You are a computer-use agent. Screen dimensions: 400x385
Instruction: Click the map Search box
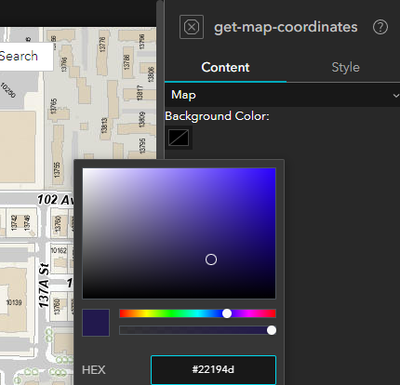click(x=26, y=56)
